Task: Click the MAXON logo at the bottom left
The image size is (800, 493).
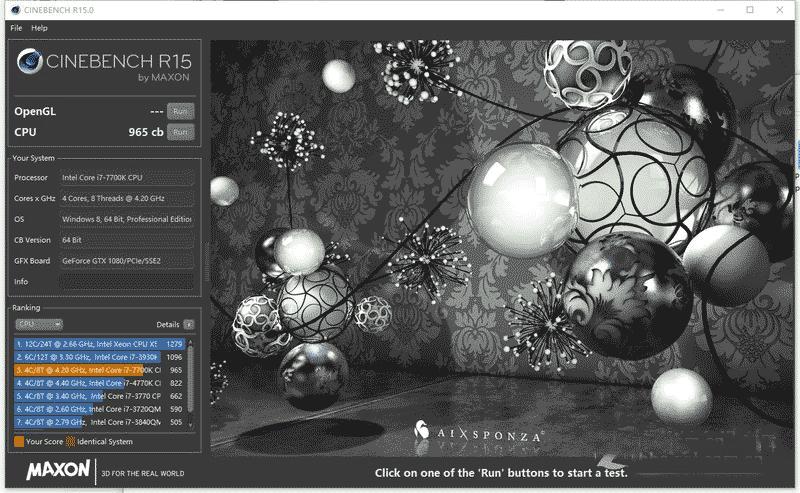Action: [x=59, y=470]
